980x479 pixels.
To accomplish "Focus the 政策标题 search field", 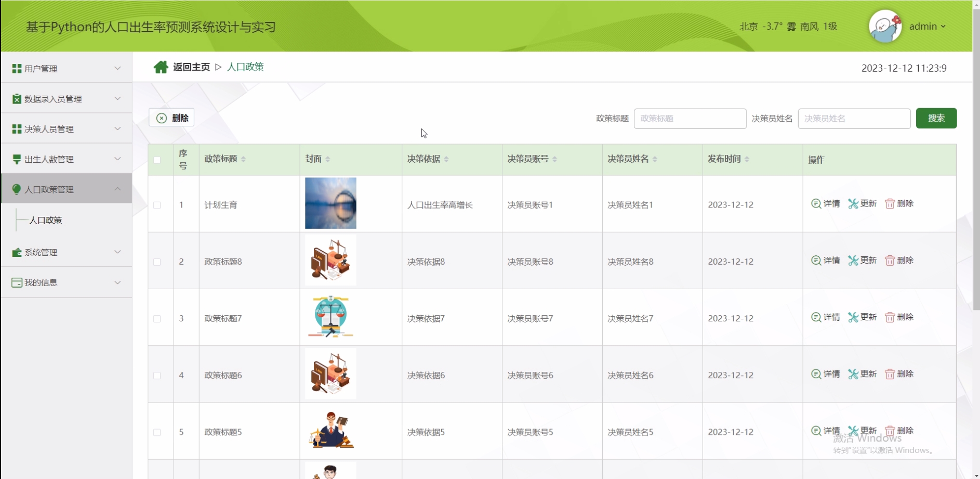I will (690, 119).
